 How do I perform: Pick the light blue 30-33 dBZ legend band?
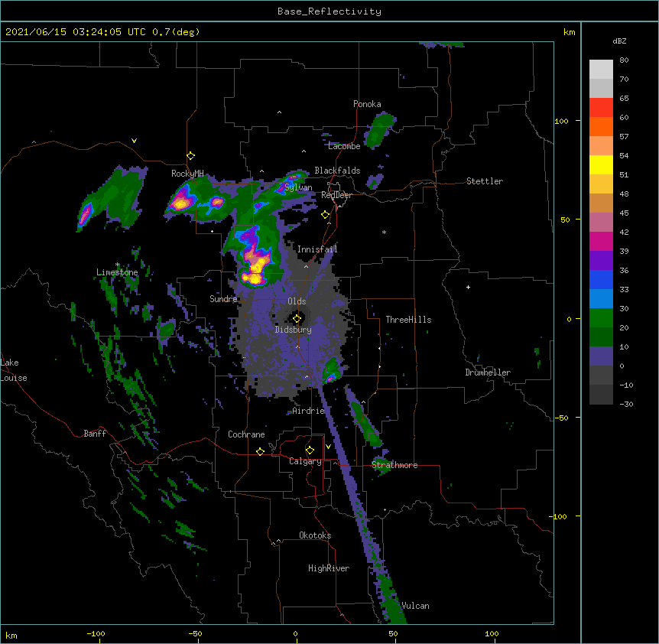(x=601, y=298)
